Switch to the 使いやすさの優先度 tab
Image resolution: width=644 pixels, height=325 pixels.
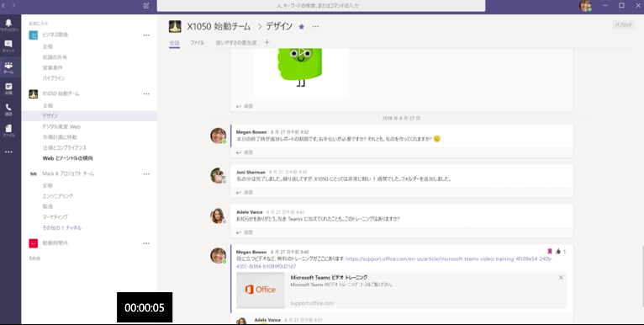pos(236,42)
